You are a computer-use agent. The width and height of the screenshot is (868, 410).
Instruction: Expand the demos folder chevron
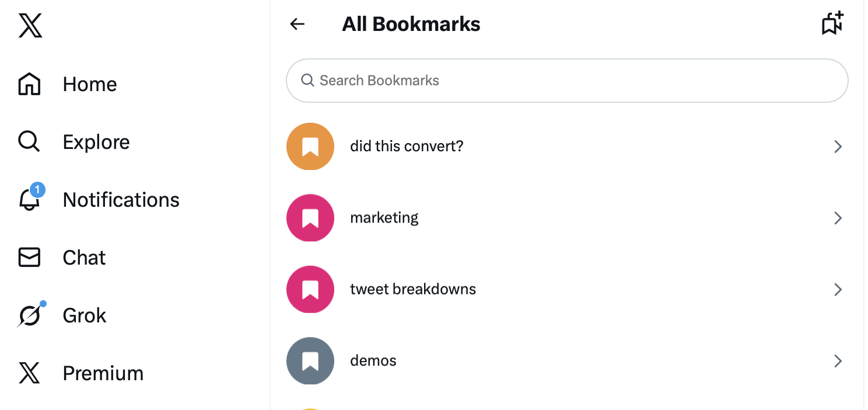coord(838,361)
